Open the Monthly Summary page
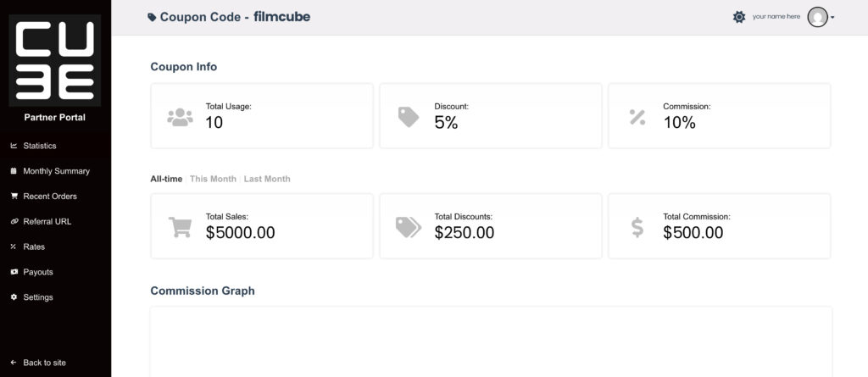The height and width of the screenshot is (377, 868). point(56,171)
